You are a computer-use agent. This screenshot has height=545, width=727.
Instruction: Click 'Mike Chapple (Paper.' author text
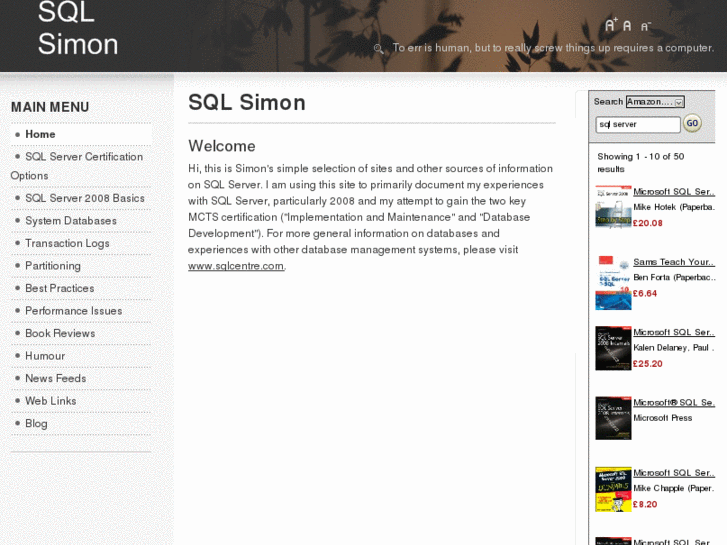click(674, 488)
